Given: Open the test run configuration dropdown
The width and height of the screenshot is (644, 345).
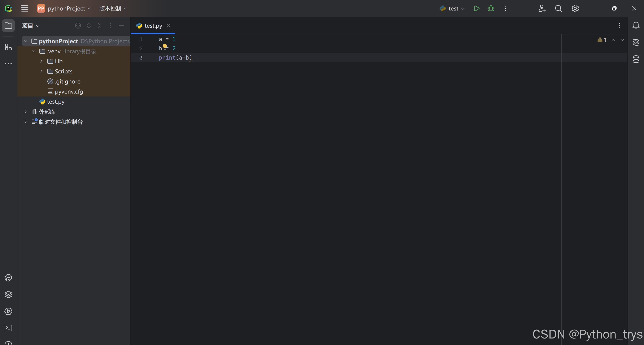Looking at the screenshot, I should click(x=453, y=9).
